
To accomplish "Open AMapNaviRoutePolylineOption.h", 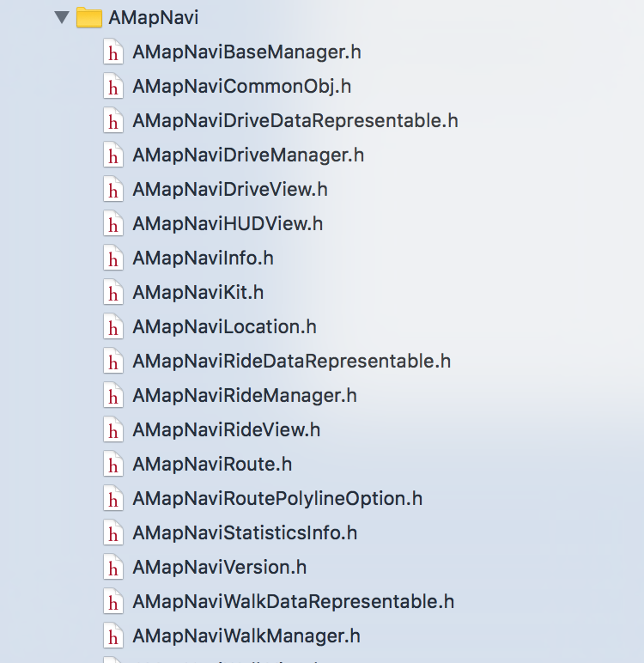I will coord(277,498).
